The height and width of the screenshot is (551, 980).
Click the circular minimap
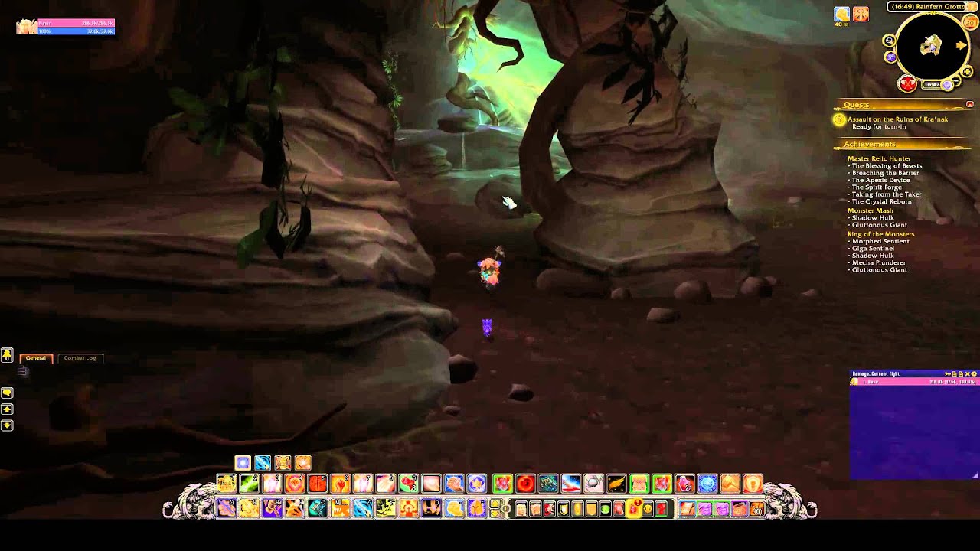coord(932,47)
